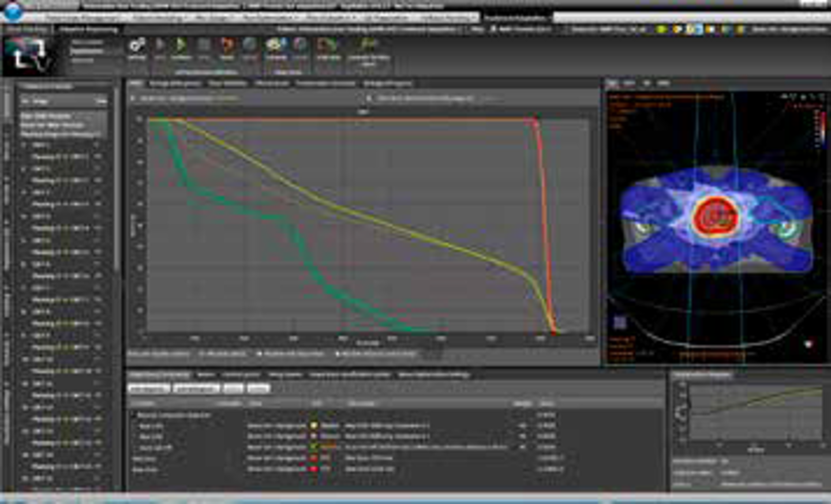This screenshot has height=504, width=831.
Task: Click the red target region in CT view
Action: (716, 216)
